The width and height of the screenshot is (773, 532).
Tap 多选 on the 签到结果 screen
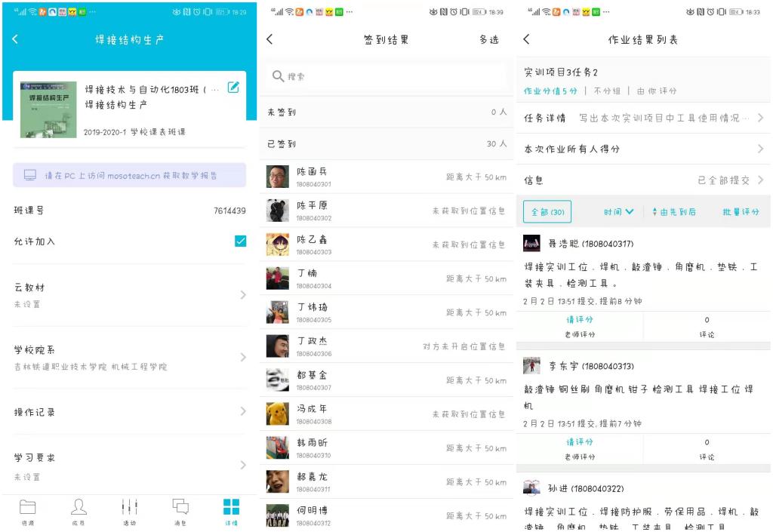point(488,40)
